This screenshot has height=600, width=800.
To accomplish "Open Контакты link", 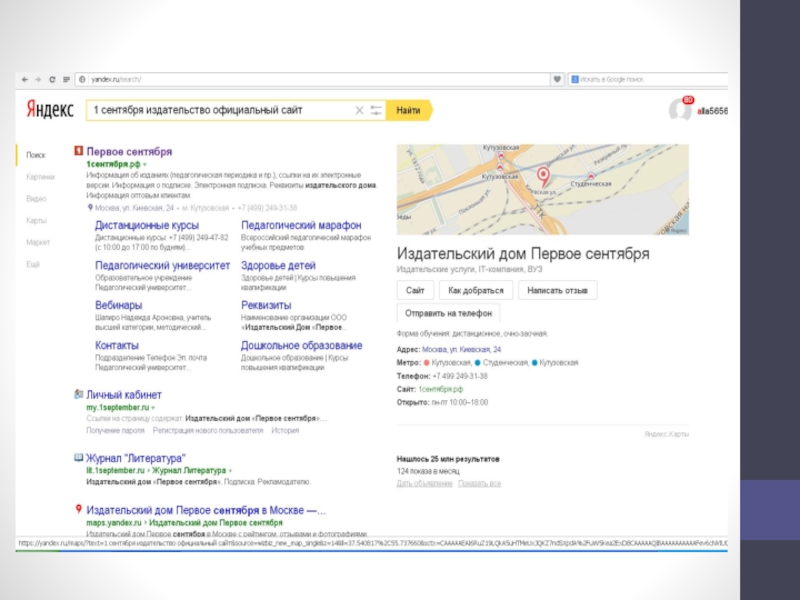I will [x=116, y=345].
